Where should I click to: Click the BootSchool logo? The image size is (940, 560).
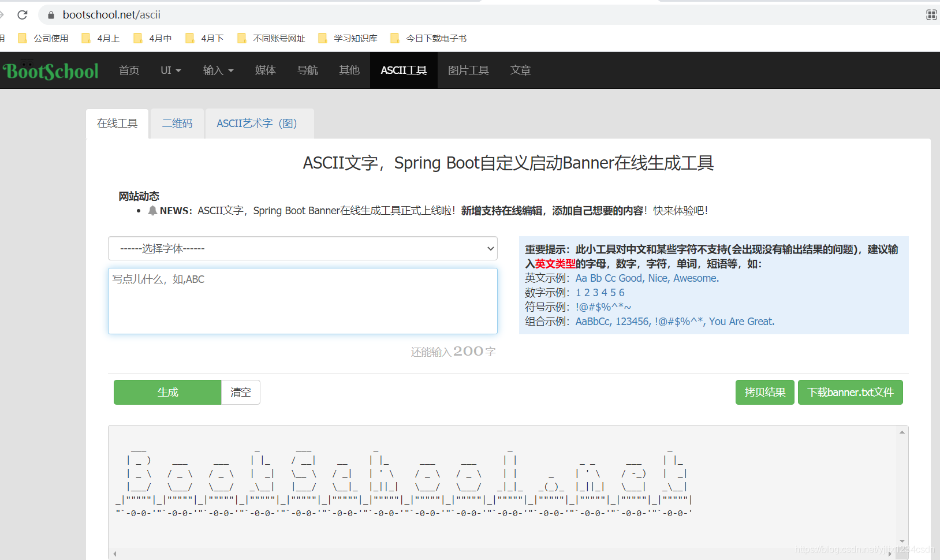click(x=51, y=71)
